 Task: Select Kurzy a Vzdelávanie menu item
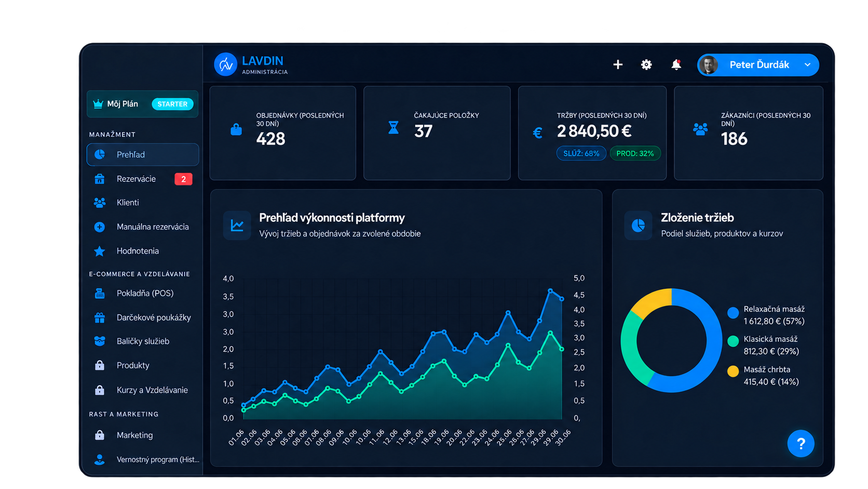(x=143, y=390)
